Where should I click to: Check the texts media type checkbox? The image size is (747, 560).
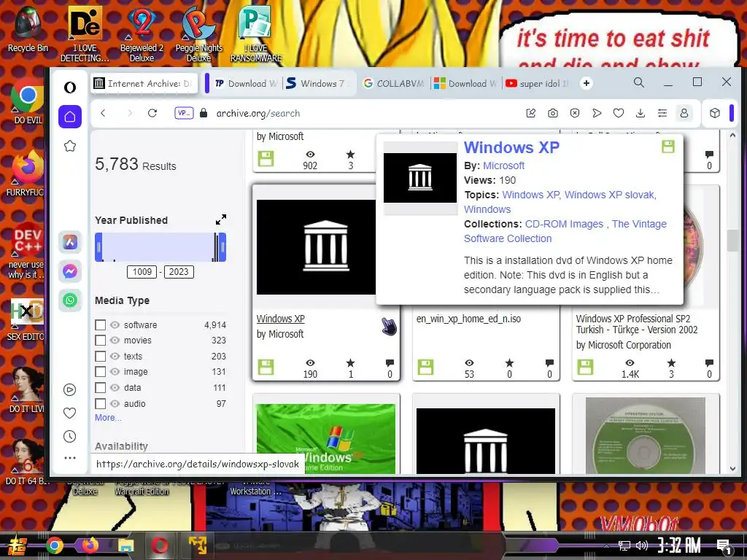tap(100, 356)
